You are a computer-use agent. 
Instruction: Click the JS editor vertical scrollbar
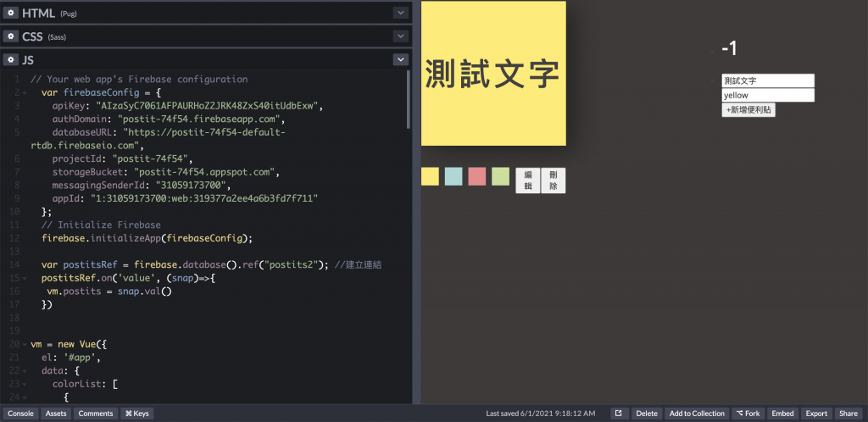pos(409,99)
